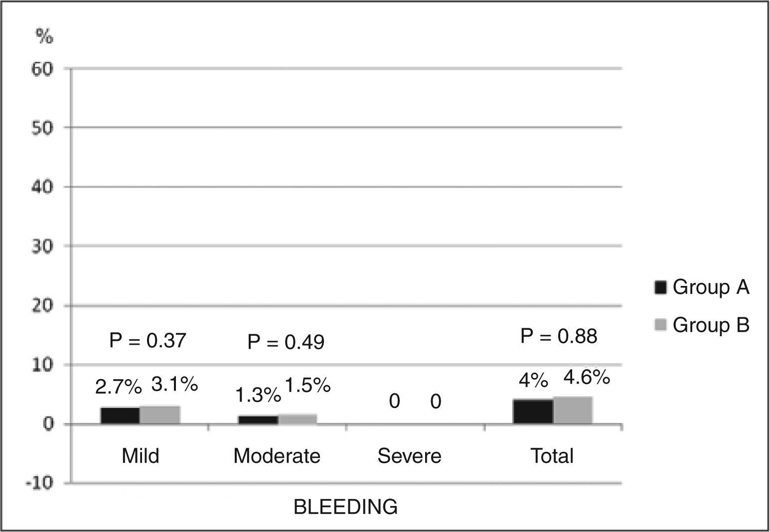
Task: Select the black Moderate Group A bar
Action: click(258, 420)
